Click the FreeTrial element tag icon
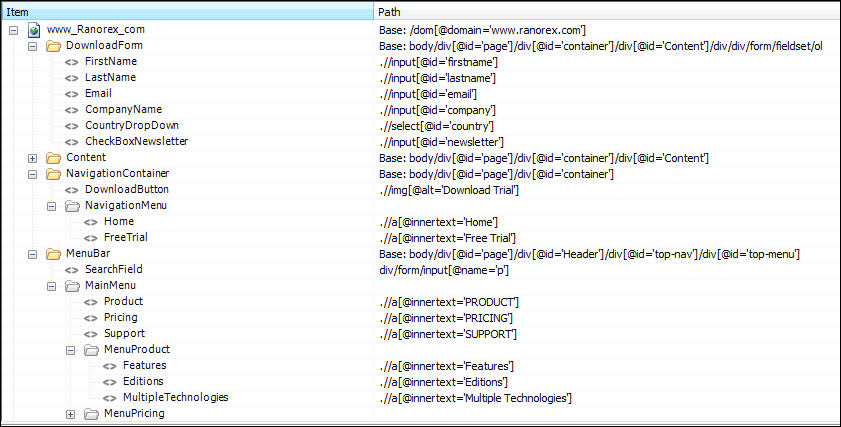The height and width of the screenshot is (427, 841). pyautogui.click(x=91, y=238)
